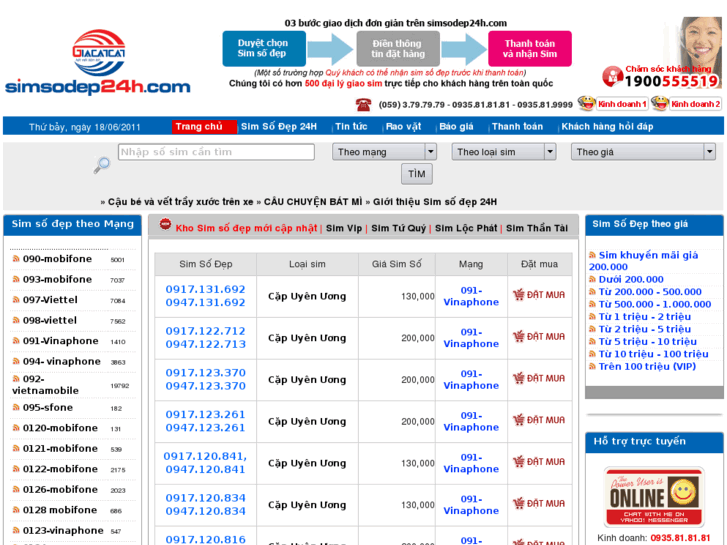Click the Yahoo Messenger ONLINE status image
This screenshot has height=545, width=727.
pos(654,497)
